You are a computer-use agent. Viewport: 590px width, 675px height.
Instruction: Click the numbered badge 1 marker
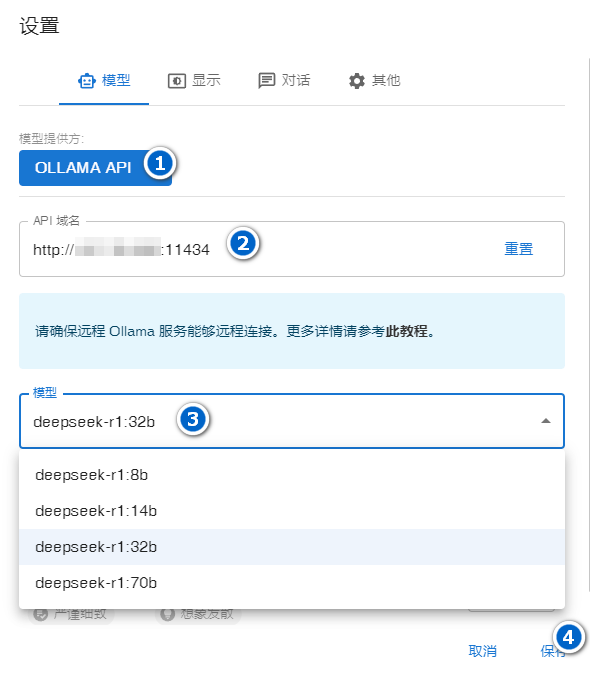coord(160,164)
